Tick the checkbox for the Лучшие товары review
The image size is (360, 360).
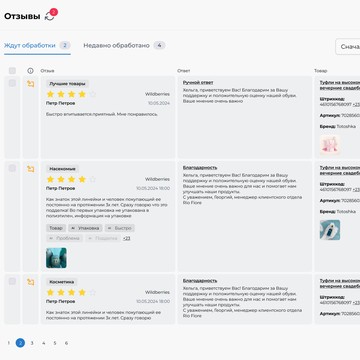click(x=12, y=83)
